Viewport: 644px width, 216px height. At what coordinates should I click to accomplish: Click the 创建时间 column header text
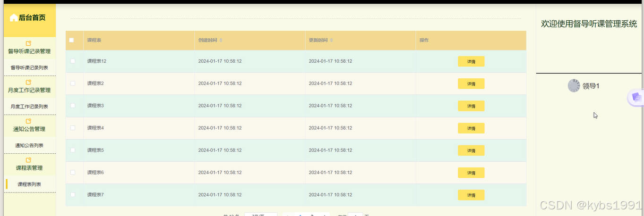(208, 41)
